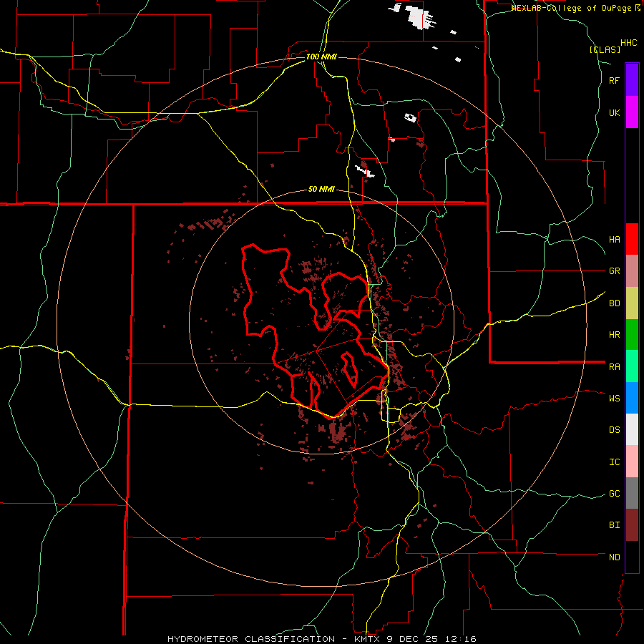Viewport: 644px width, 644px height.
Task: Click the ND legend label
Action: point(614,557)
